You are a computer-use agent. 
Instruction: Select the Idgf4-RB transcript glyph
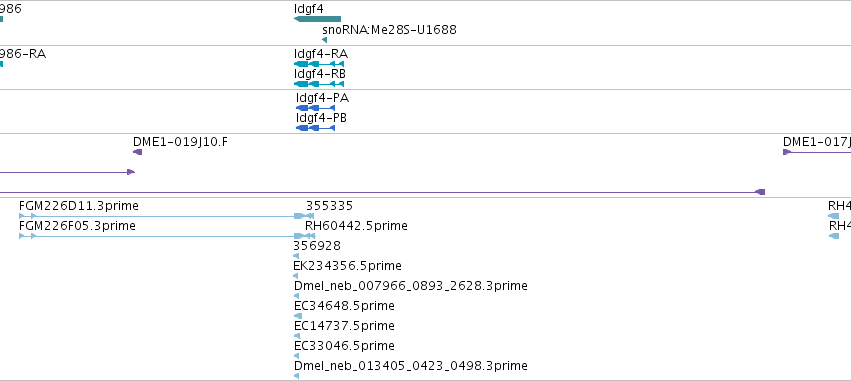tap(319, 84)
